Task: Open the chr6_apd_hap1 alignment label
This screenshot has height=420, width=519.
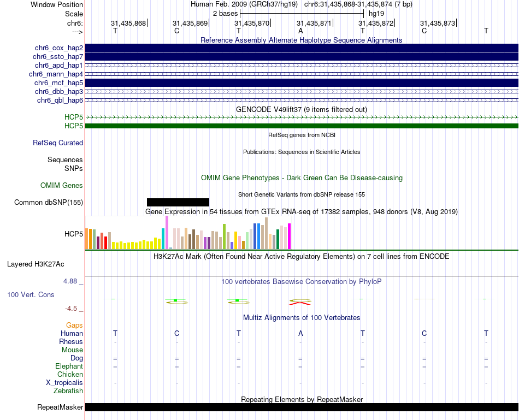Action: click(x=59, y=65)
